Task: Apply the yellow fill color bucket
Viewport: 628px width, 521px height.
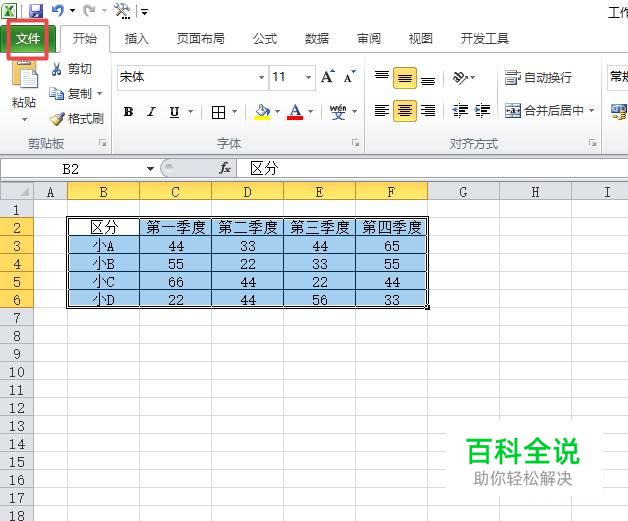Action: (x=262, y=112)
